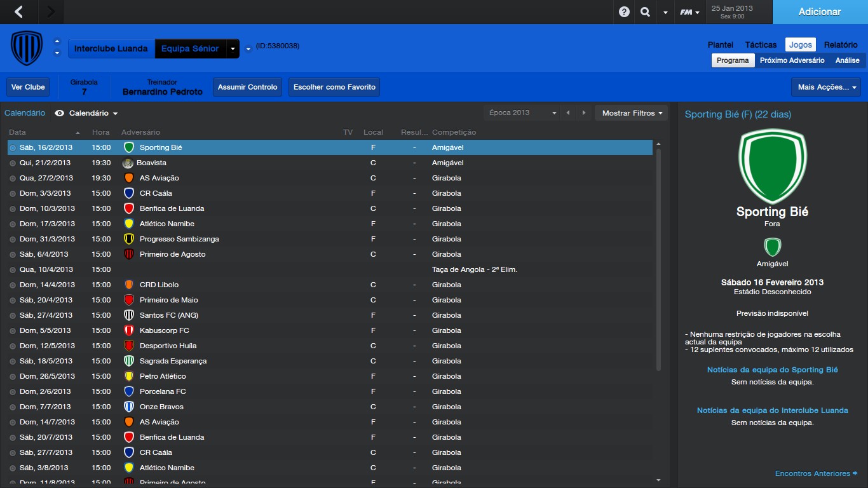Screen dimensions: 868x488
Task: Go to the previous season arrow
Action: pos(568,112)
